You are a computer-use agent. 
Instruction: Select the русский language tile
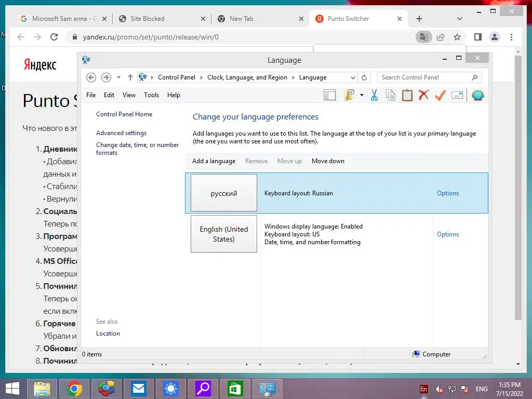[x=223, y=193]
